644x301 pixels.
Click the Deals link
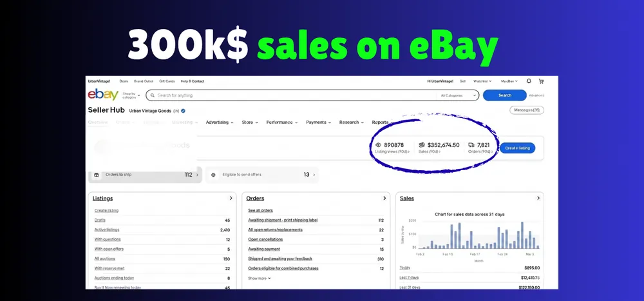point(124,81)
